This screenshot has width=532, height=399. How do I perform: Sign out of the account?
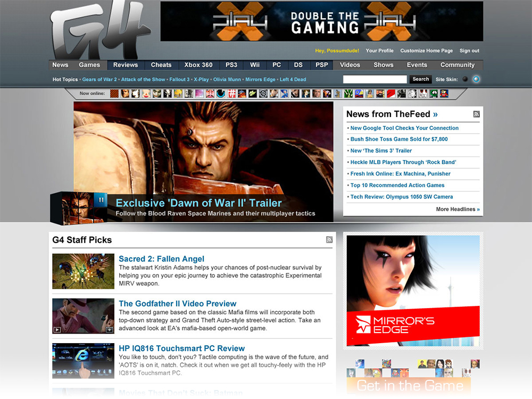point(470,51)
